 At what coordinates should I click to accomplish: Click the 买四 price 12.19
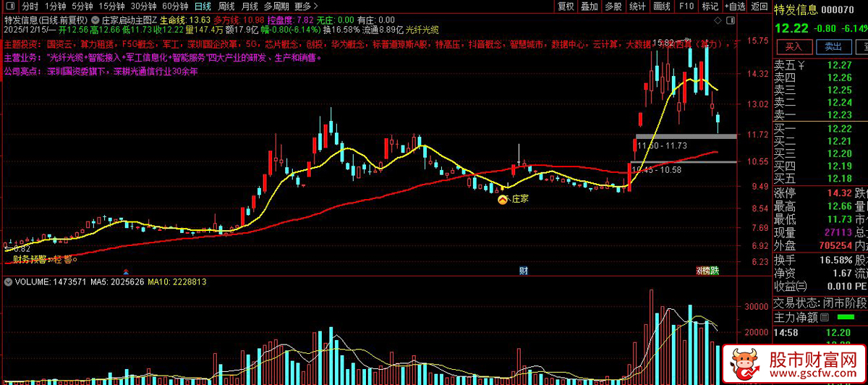coord(840,166)
